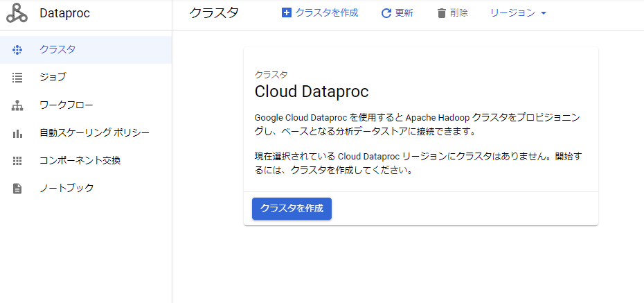Click the Dataproc product logo icon
644x303 pixels.
tap(17, 13)
